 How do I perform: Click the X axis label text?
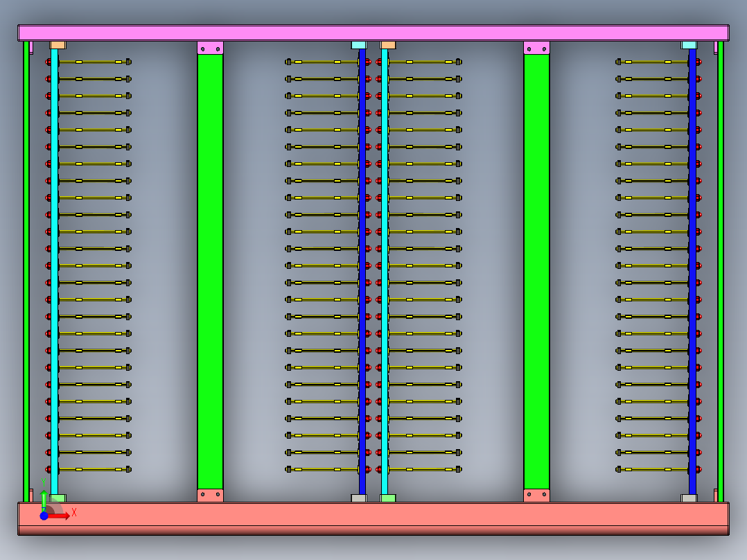click(74, 513)
